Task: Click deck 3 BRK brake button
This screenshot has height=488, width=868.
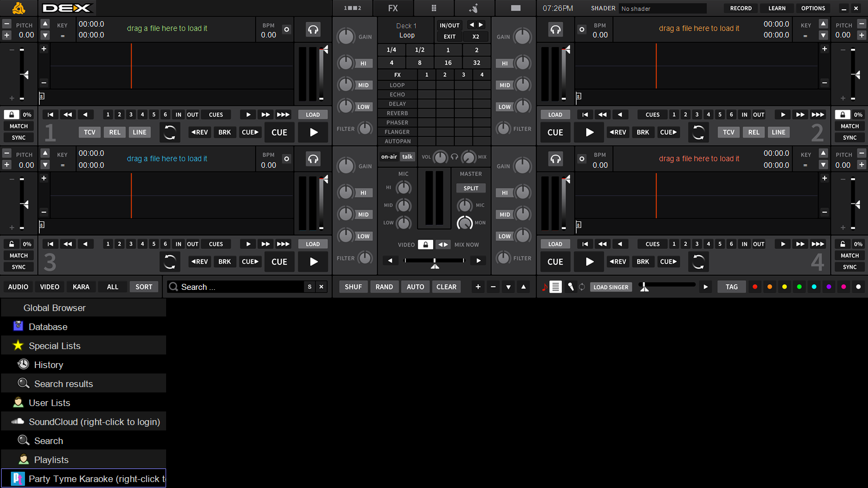Action: click(225, 262)
